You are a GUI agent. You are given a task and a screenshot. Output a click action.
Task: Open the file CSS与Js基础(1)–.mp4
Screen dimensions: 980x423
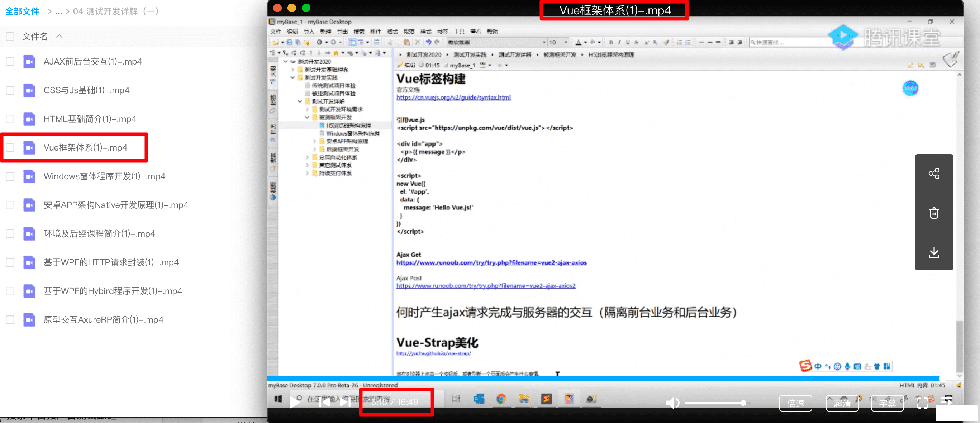point(86,90)
